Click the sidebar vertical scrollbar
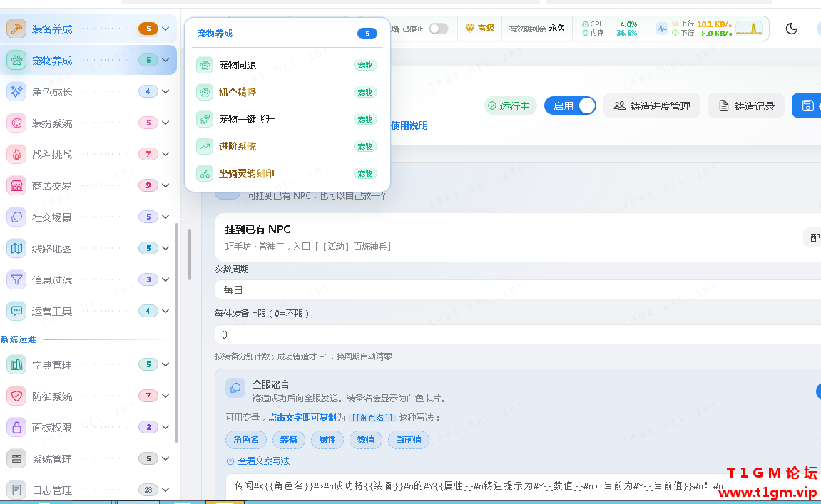 point(176,332)
